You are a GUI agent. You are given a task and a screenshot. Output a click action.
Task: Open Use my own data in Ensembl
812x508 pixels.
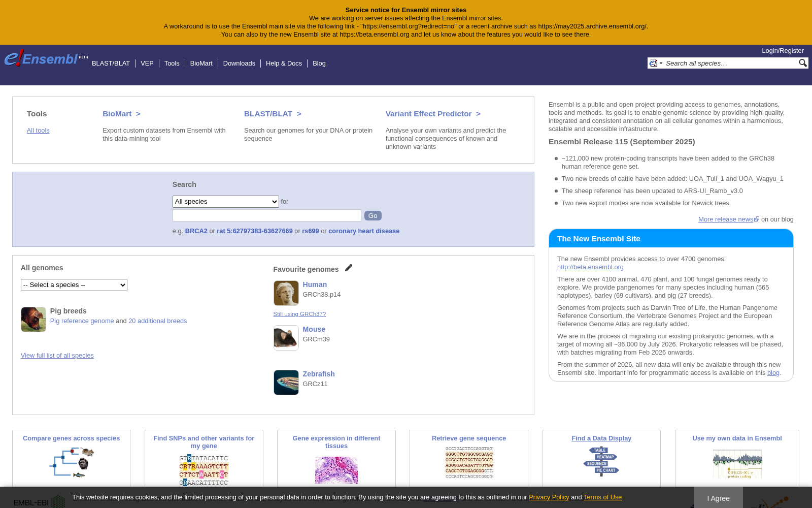tap(737, 438)
